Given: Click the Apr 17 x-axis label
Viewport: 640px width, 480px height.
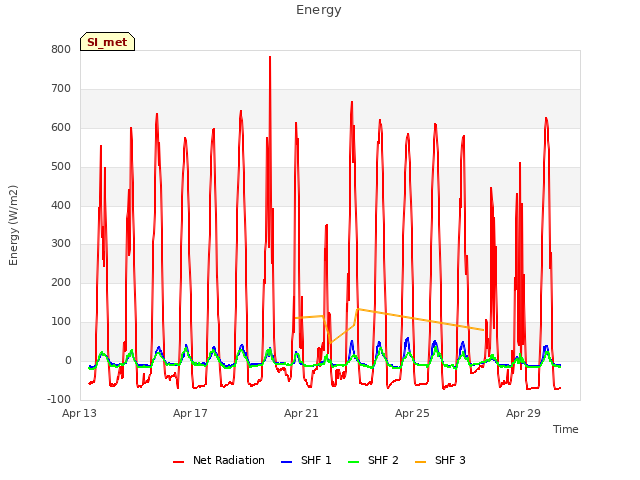Looking at the screenshot, I should click(190, 413).
